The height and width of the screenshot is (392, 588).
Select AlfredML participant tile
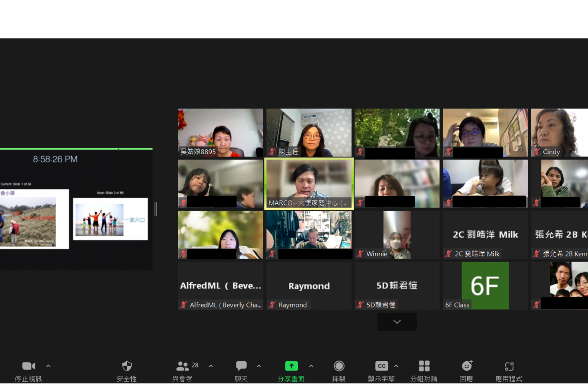pyautogui.click(x=221, y=285)
